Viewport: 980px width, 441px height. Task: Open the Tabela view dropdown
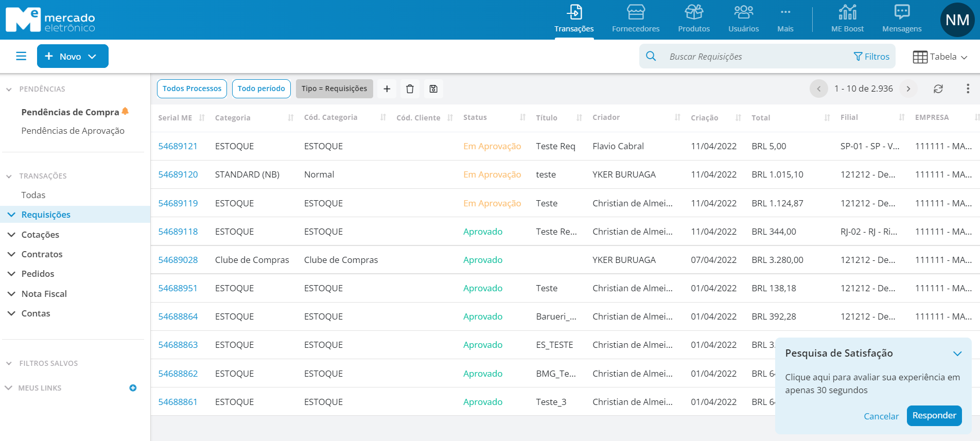[940, 57]
